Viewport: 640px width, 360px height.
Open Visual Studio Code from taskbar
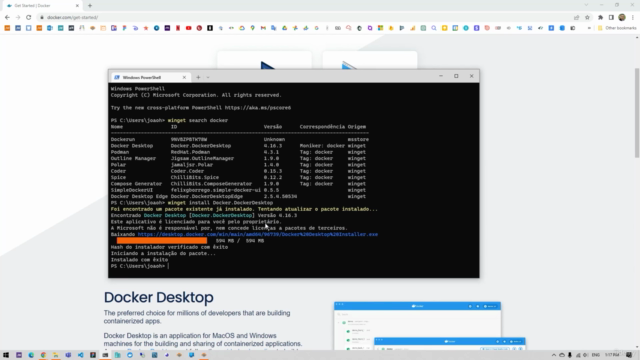tap(80, 355)
